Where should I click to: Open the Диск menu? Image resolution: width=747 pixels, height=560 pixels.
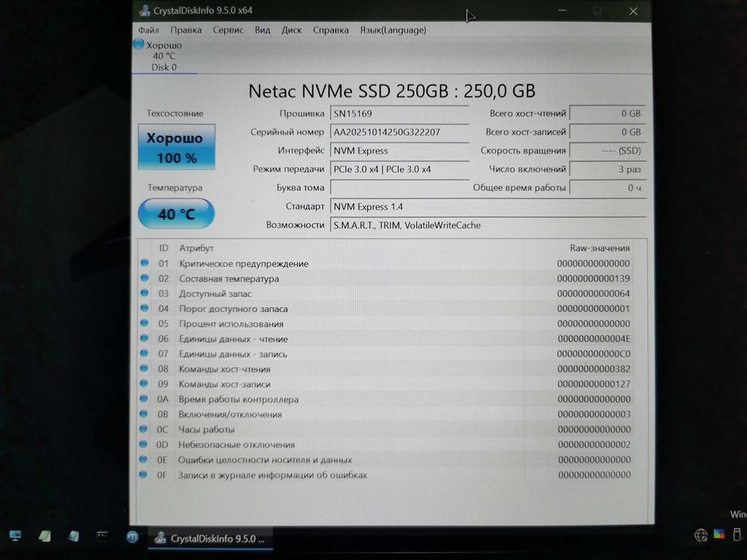291,30
